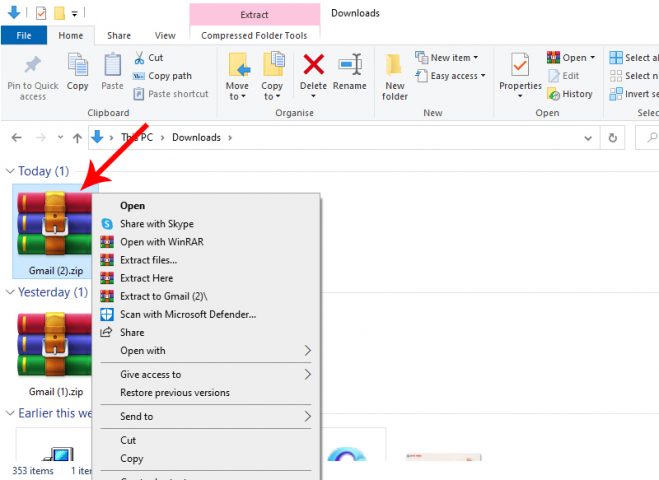Select the Gmail (1).zip file

(x=54, y=354)
